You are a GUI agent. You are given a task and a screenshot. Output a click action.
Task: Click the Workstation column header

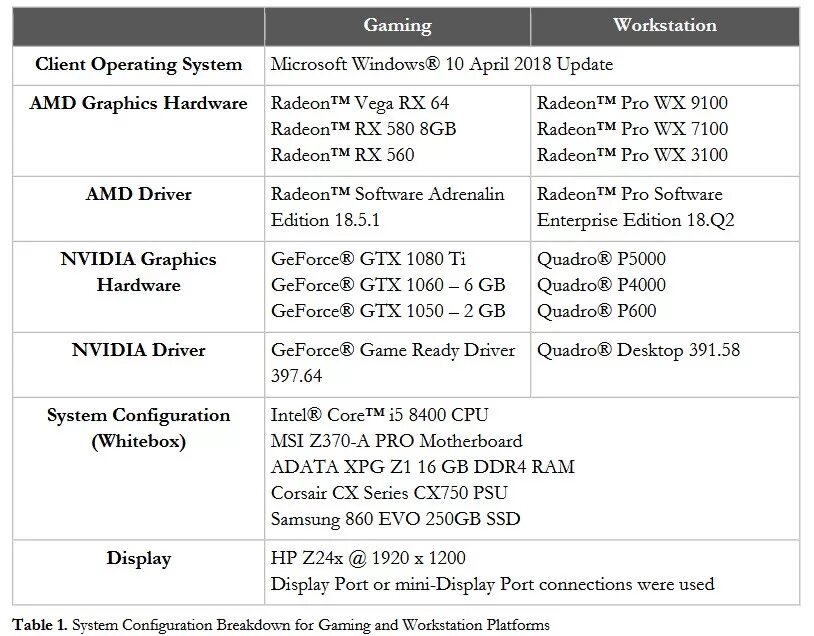[x=664, y=25]
